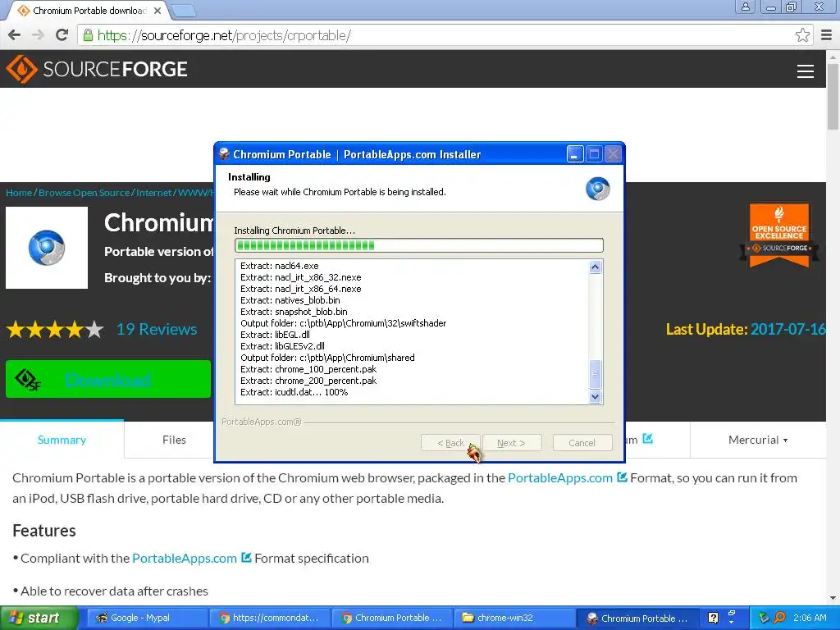Click the Internet breadcrumb link
The image size is (840, 630).
tap(153, 193)
